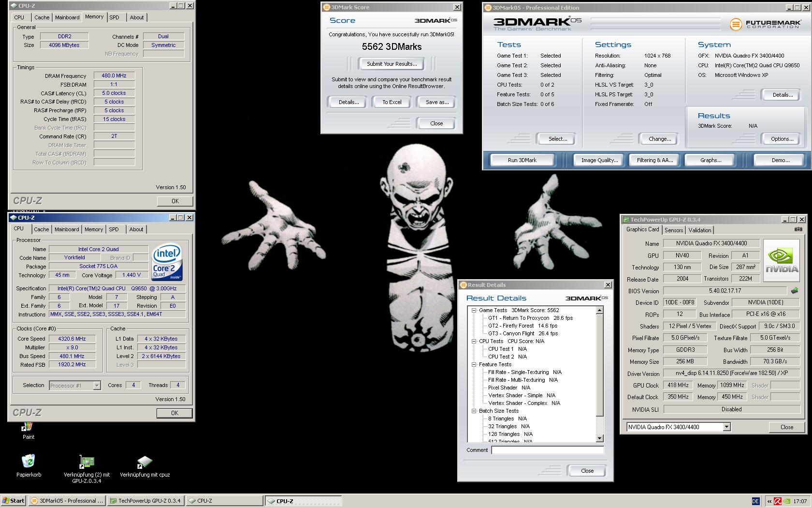Collapse the Game Tests tree node
The height and width of the screenshot is (508, 812).
(474, 310)
